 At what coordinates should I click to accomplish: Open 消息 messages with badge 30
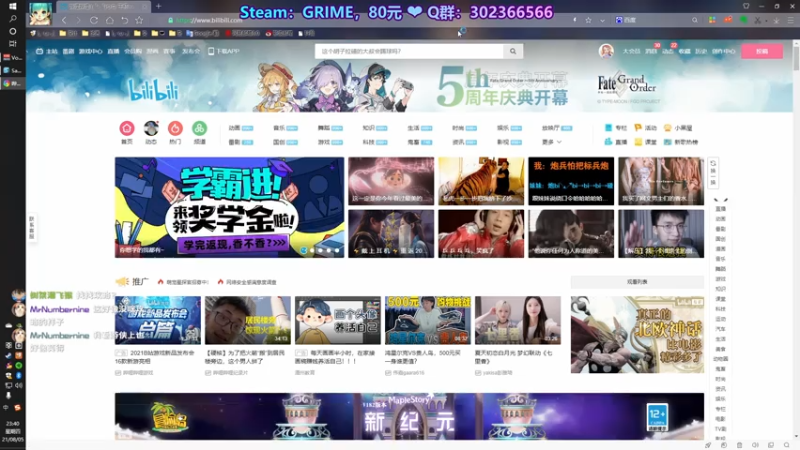(651, 51)
